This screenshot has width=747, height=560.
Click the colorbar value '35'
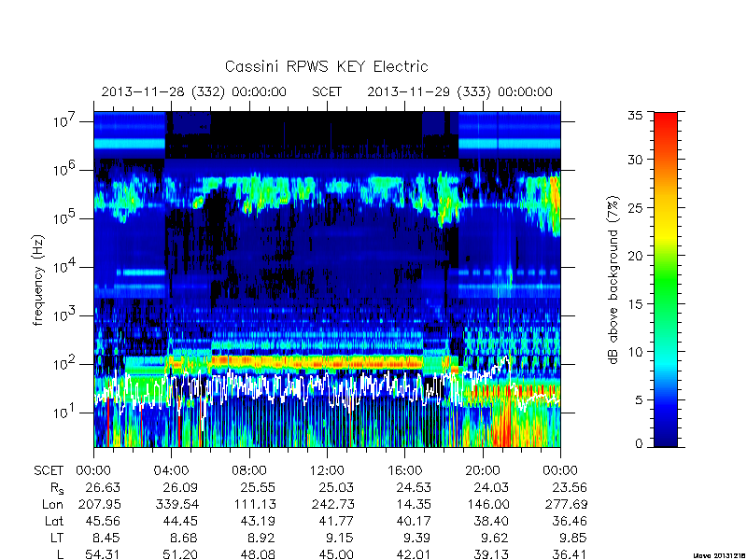[x=635, y=116]
